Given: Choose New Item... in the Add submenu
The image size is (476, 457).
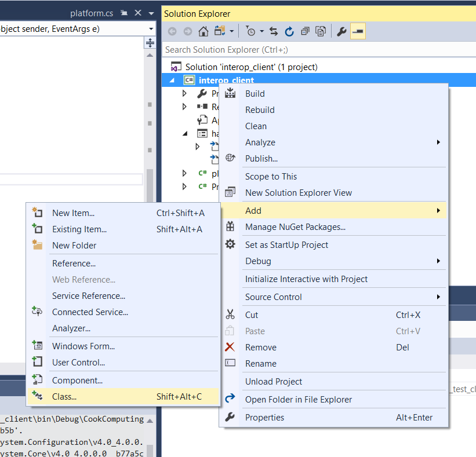Looking at the screenshot, I should tap(123, 213).
